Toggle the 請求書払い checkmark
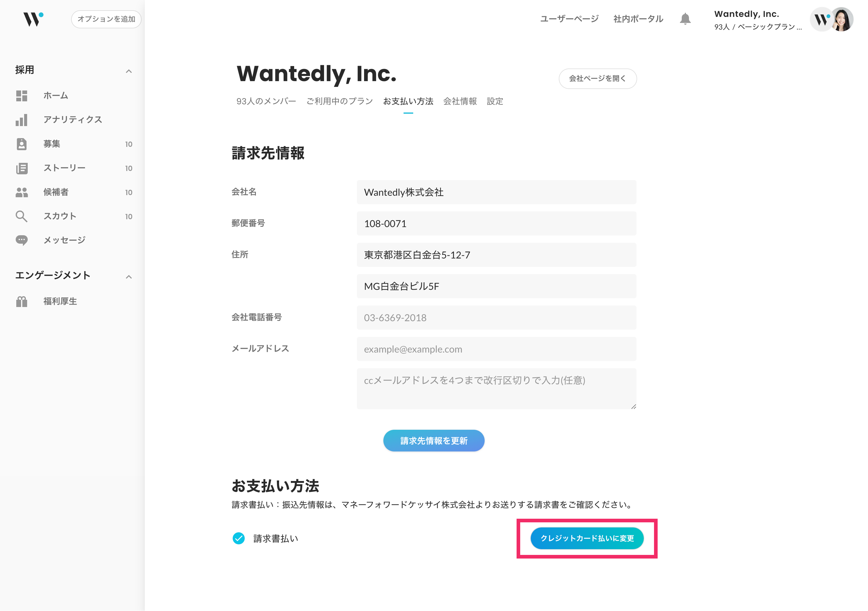 tap(238, 538)
